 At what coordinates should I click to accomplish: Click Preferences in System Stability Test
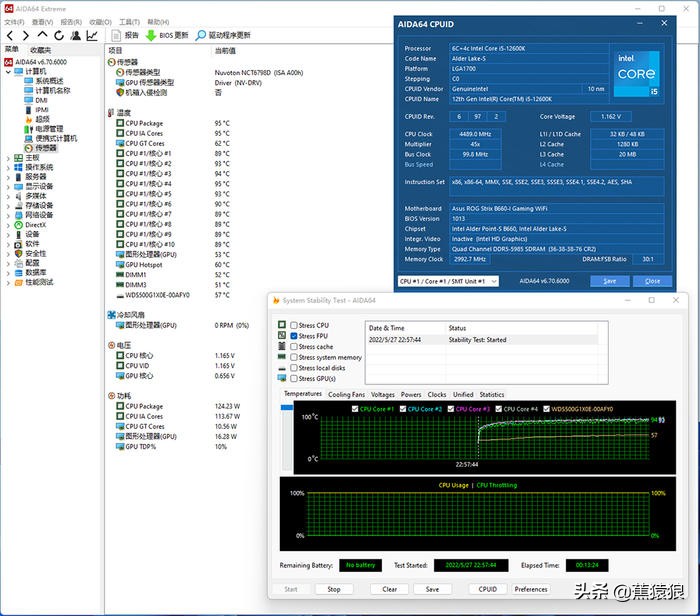click(x=531, y=589)
